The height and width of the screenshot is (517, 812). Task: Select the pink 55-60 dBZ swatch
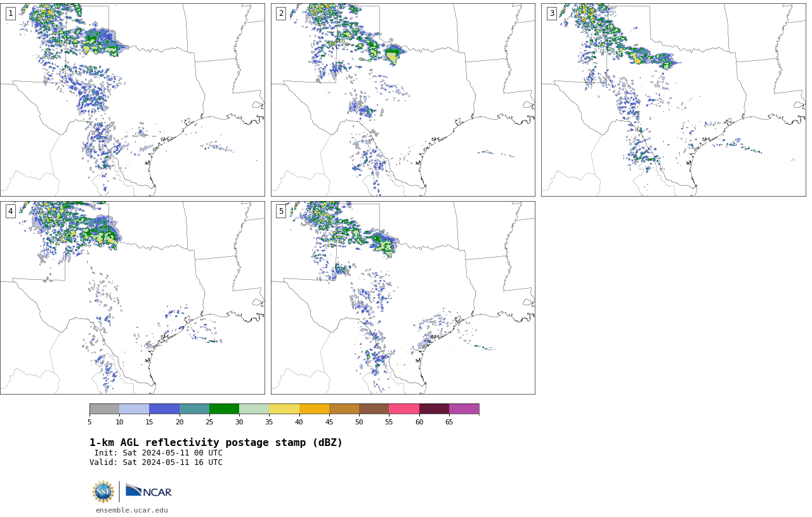tap(404, 409)
